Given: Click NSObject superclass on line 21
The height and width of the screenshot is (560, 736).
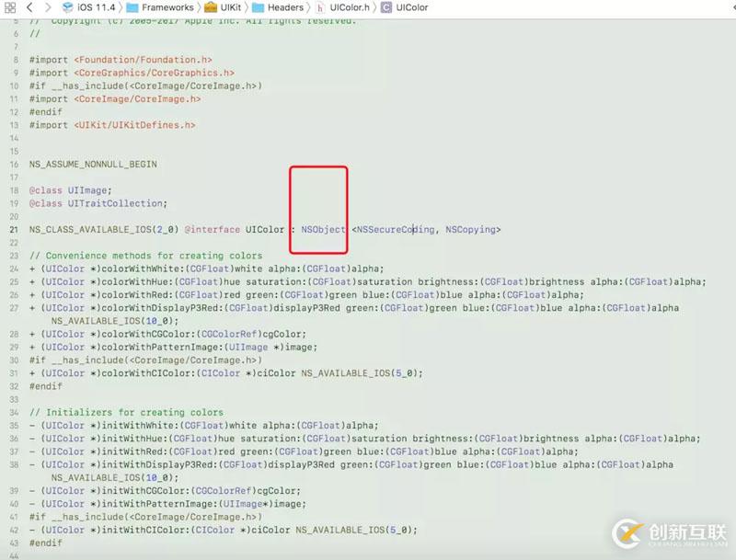Looking at the screenshot, I should pyautogui.click(x=323, y=229).
